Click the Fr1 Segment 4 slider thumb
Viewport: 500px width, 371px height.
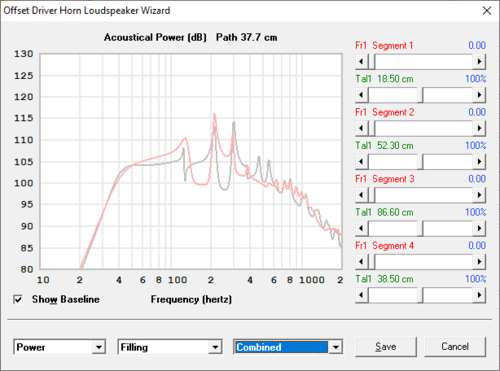[371, 262]
